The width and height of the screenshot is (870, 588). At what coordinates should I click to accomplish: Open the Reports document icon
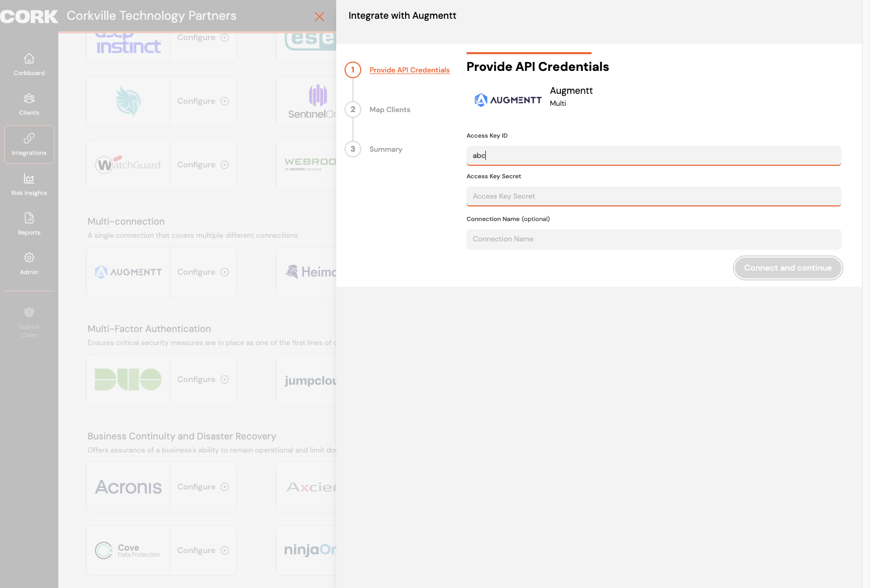29,218
